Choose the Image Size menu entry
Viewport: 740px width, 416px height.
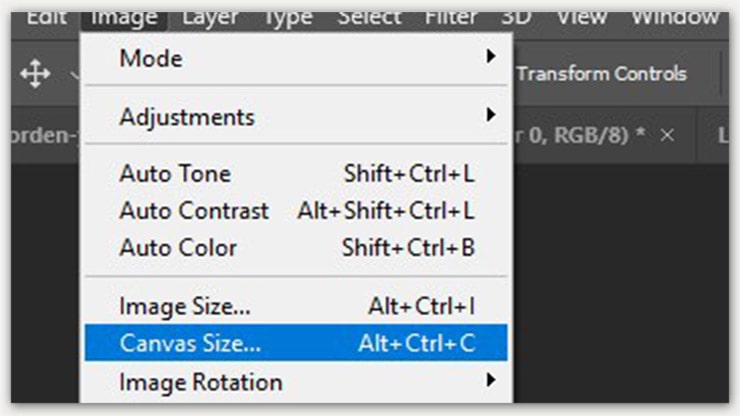coord(185,306)
